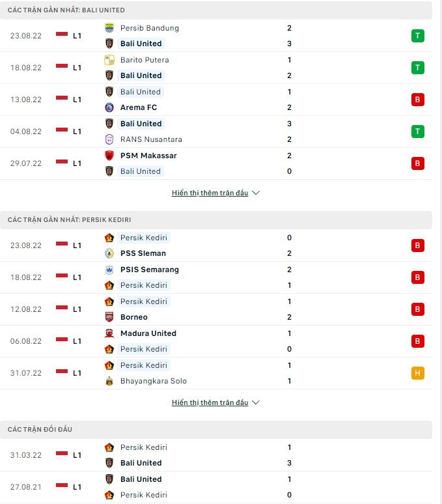Image resolution: width=442 pixels, height=504 pixels.
Task: Click the Bhayangkara Solo team crest
Action: coord(109,381)
